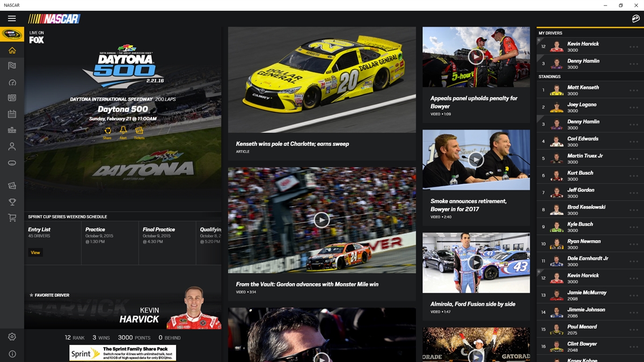Open the speedometer gauge icon in sidebar
644x362 pixels.
[12, 83]
